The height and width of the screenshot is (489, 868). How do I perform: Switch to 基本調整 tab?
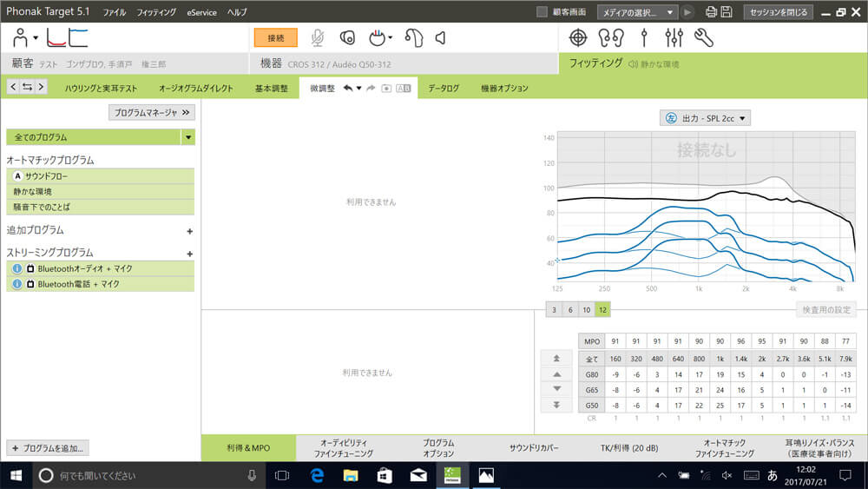click(x=271, y=88)
